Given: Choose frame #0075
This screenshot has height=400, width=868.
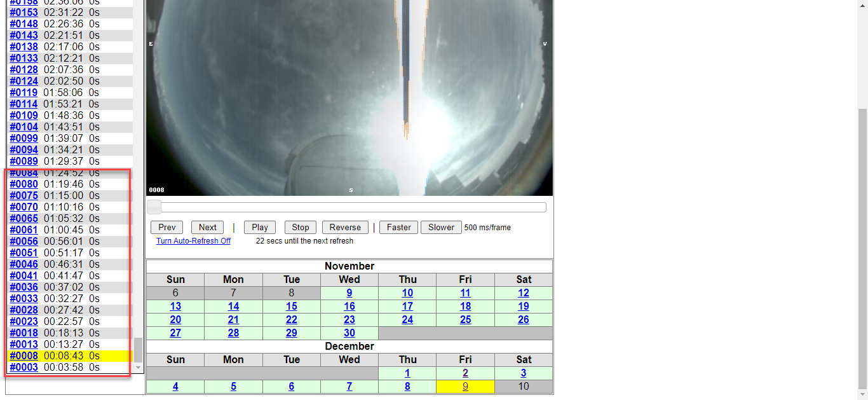Looking at the screenshot, I should (x=24, y=195).
